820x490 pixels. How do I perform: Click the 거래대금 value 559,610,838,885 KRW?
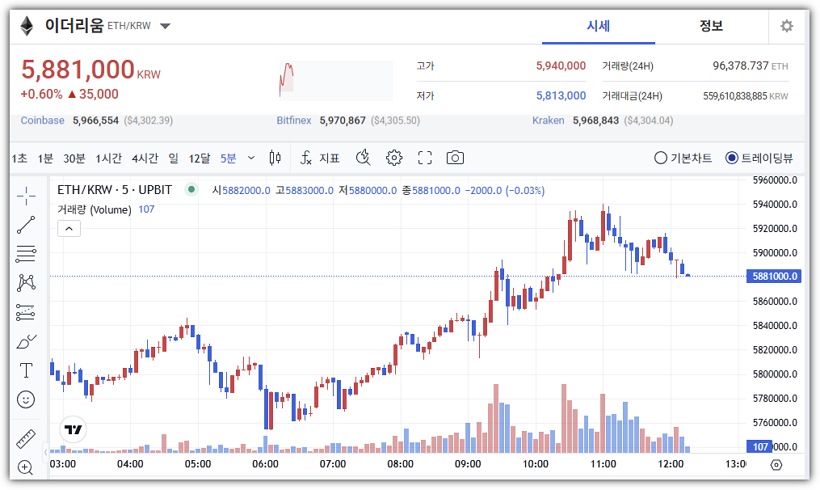click(745, 96)
